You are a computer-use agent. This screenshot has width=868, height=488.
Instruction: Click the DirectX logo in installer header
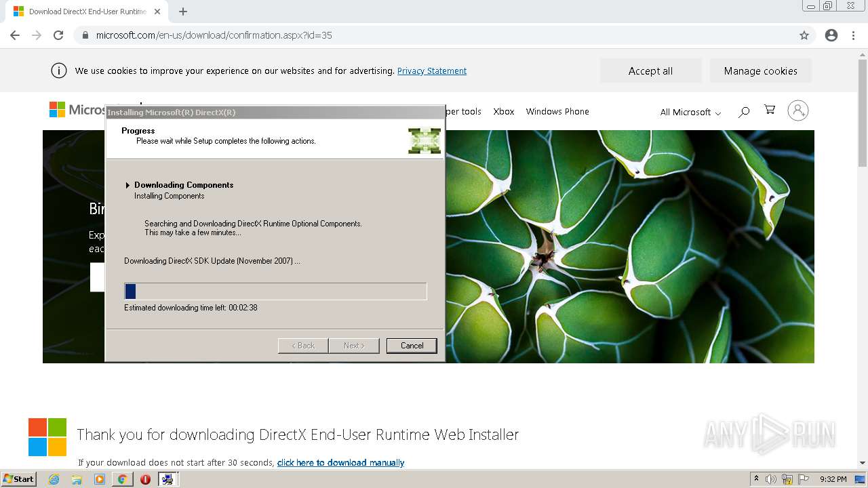(425, 140)
